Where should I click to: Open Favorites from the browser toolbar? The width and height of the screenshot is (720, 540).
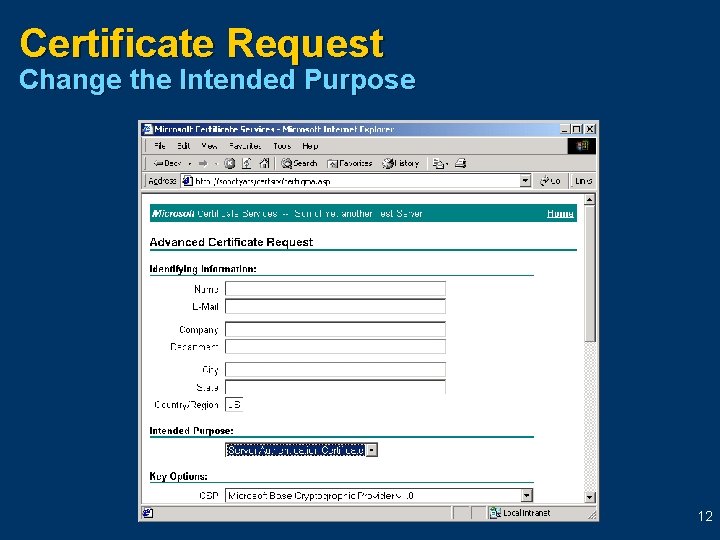point(349,163)
